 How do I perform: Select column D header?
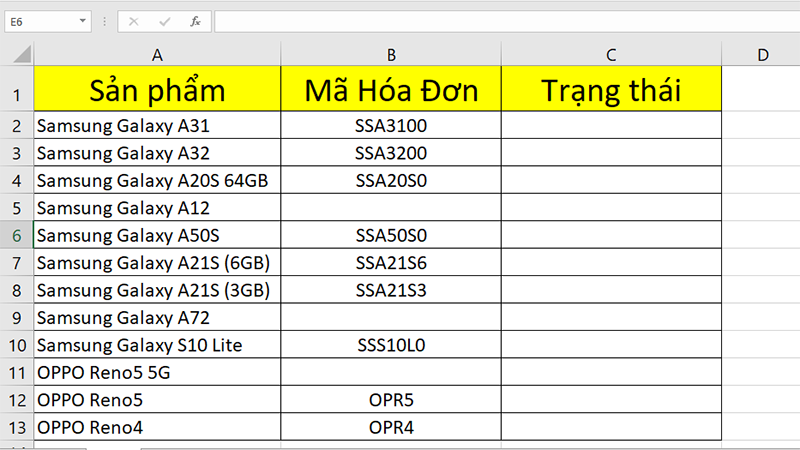[763, 55]
